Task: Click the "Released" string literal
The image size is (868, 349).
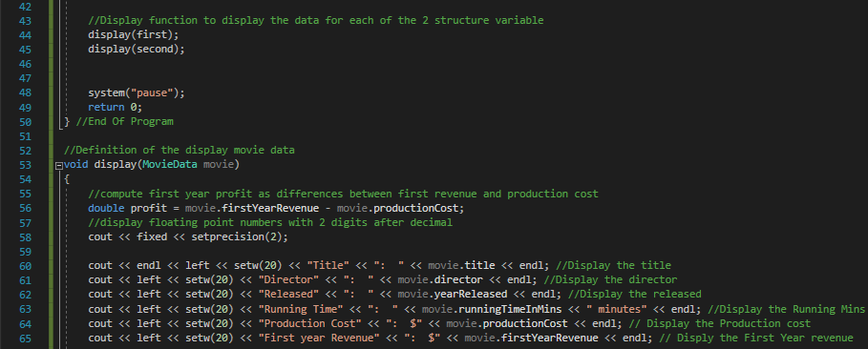Action: coord(288,295)
